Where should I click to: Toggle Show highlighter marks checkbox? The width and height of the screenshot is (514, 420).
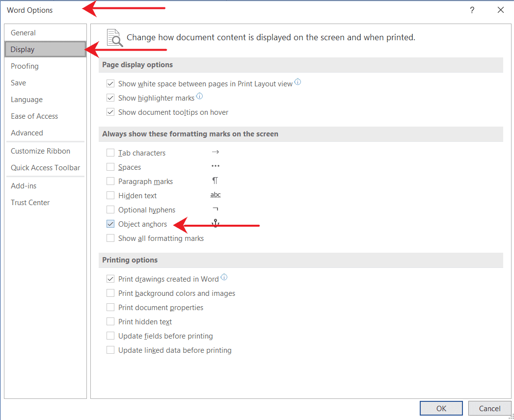click(x=110, y=98)
